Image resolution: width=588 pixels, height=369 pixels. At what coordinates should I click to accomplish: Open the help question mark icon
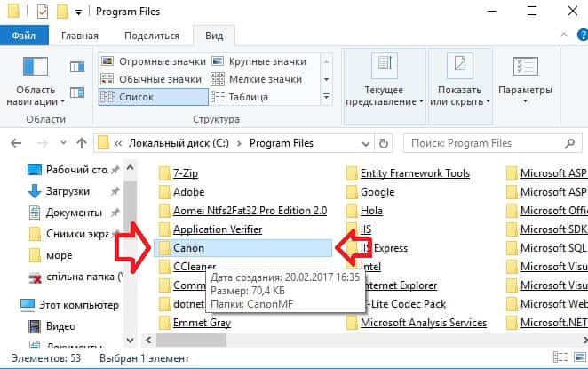pyautogui.click(x=584, y=35)
